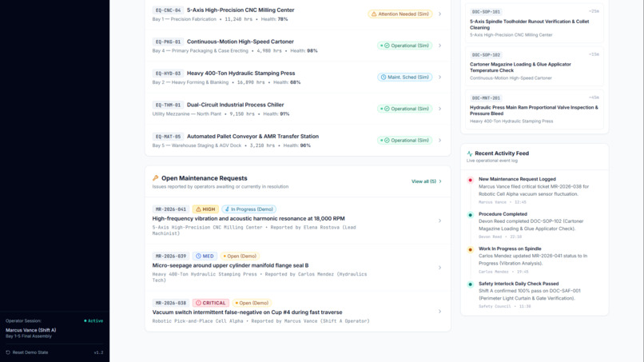Click red dot for New Maintenance Request Logged

pyautogui.click(x=471, y=180)
